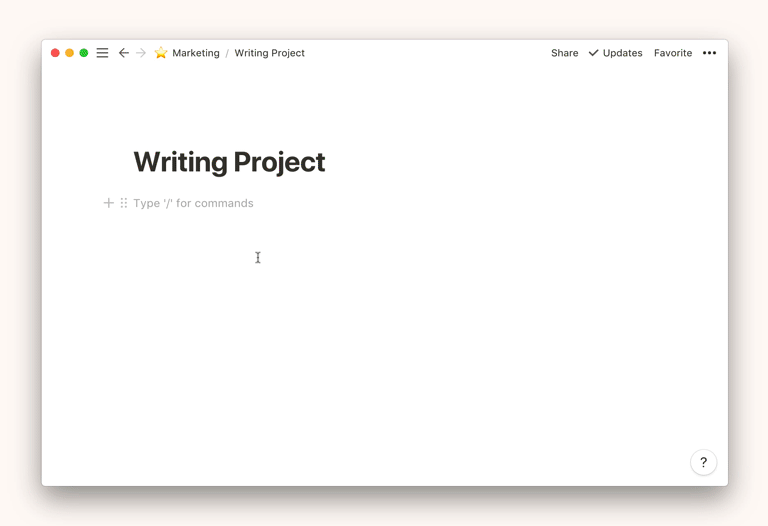Screen dimensions: 768x526
Task: Open the sidebar with the hamburger menu icon
Action: point(102,53)
